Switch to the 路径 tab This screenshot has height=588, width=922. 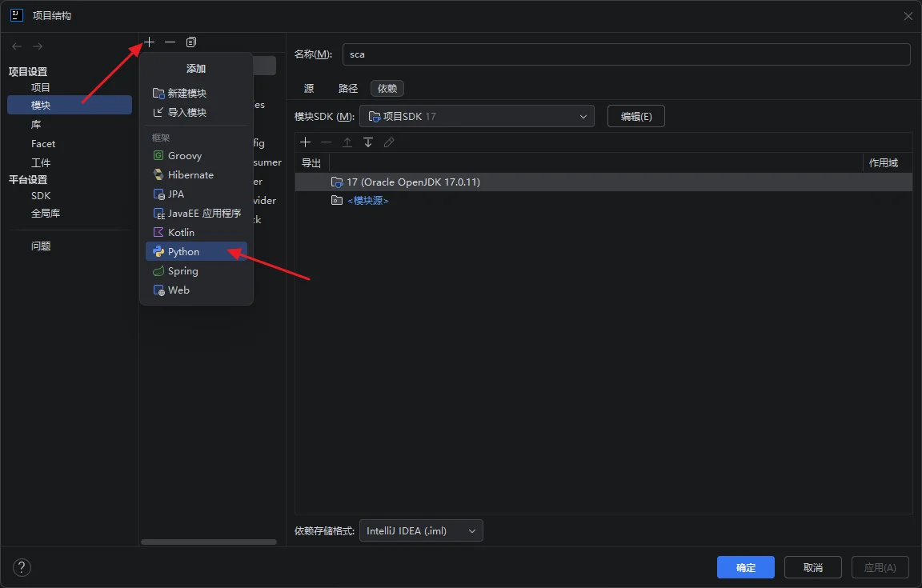348,89
